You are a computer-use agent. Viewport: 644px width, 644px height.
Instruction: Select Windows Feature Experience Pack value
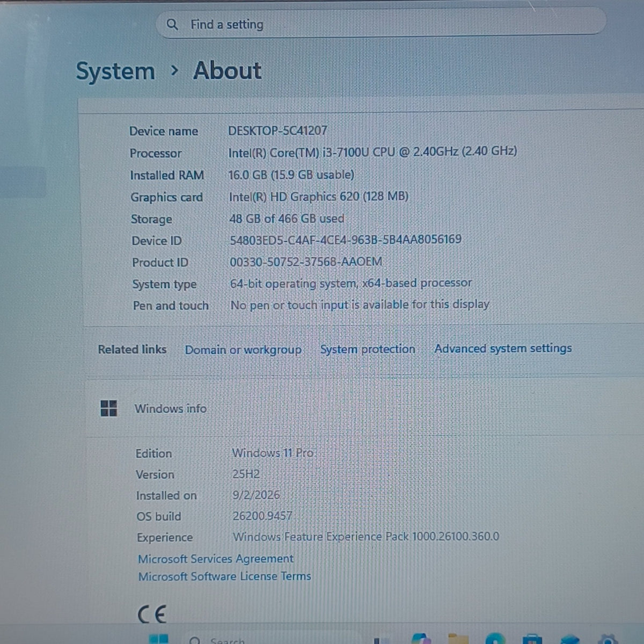366,536
